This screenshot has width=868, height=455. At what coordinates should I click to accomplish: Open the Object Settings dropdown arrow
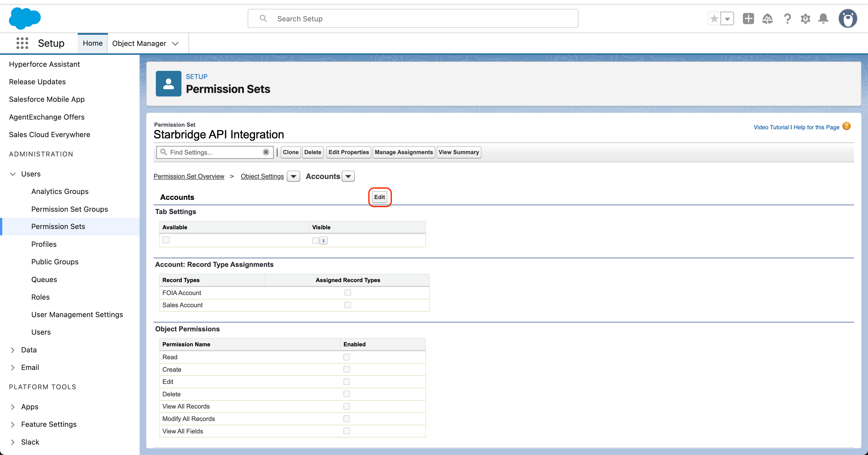(293, 176)
